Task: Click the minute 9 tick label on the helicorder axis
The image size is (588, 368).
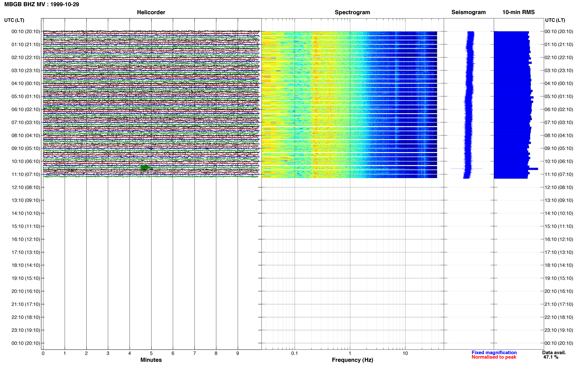Action: 238,353
